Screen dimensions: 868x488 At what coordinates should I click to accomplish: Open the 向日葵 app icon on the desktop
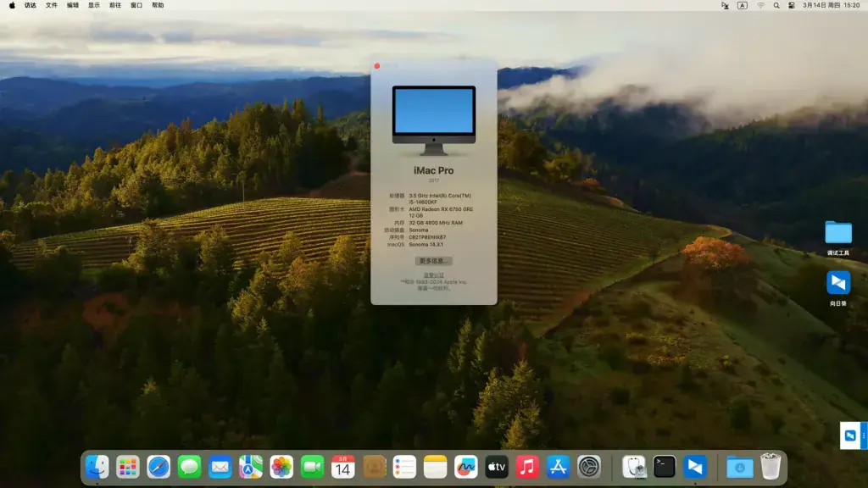[838, 283]
